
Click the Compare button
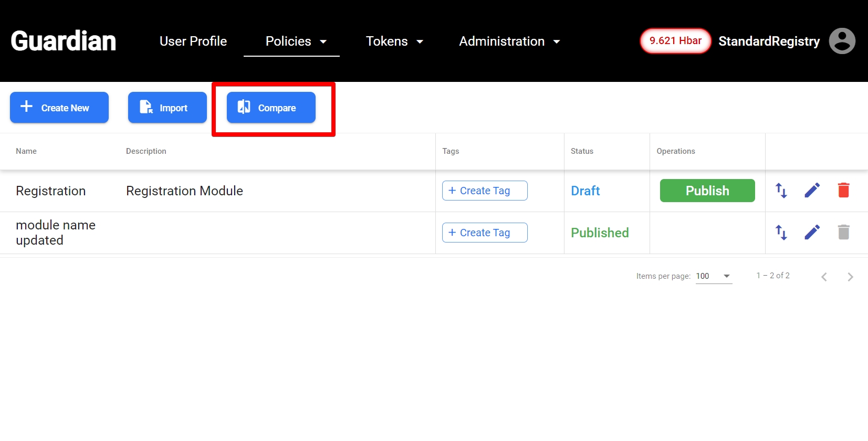pos(271,108)
